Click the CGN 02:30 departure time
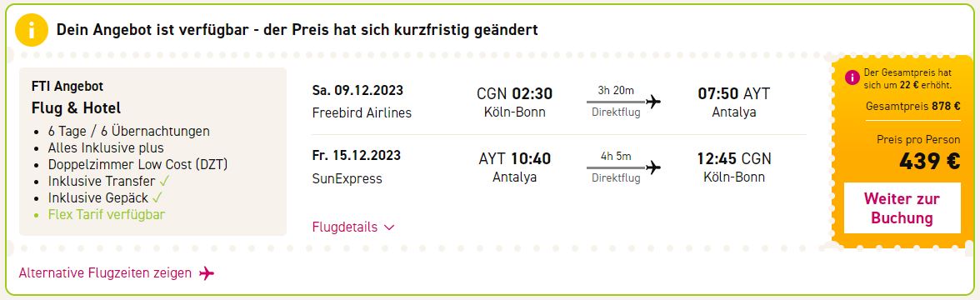 [514, 94]
